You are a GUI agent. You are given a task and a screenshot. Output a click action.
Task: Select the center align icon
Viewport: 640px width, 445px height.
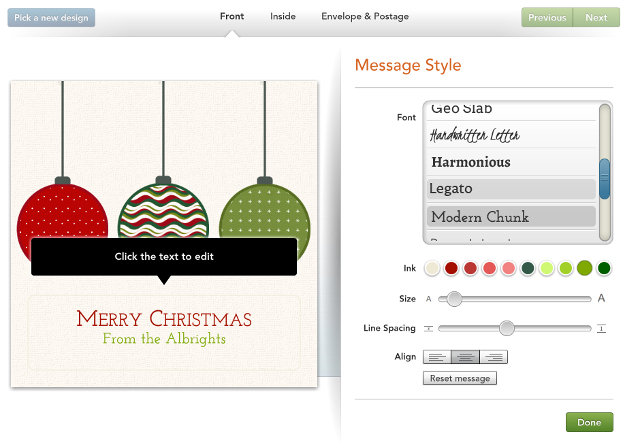point(465,357)
